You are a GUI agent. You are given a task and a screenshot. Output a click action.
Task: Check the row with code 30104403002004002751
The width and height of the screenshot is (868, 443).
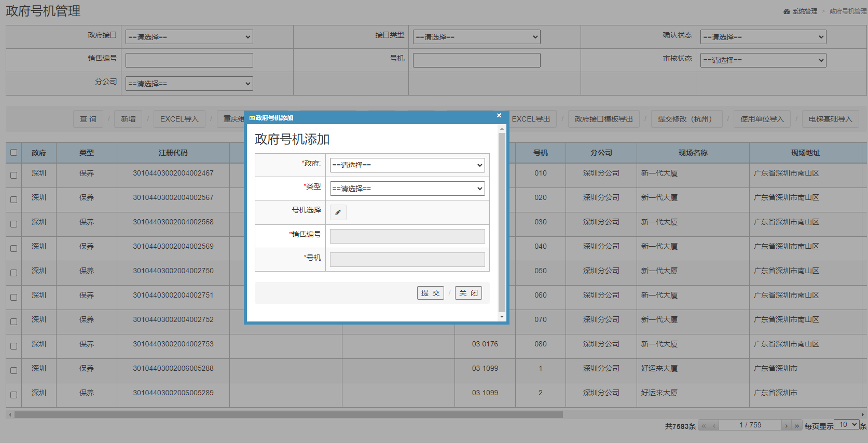coord(14,297)
